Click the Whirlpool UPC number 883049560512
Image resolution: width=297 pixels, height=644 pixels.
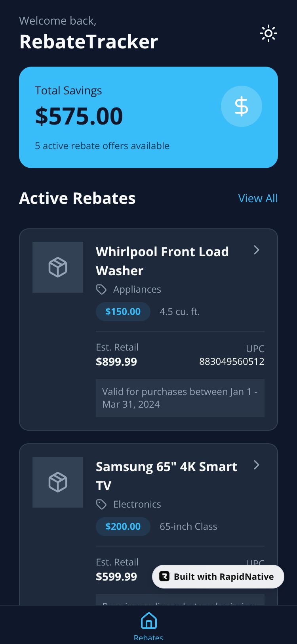pos(232,361)
